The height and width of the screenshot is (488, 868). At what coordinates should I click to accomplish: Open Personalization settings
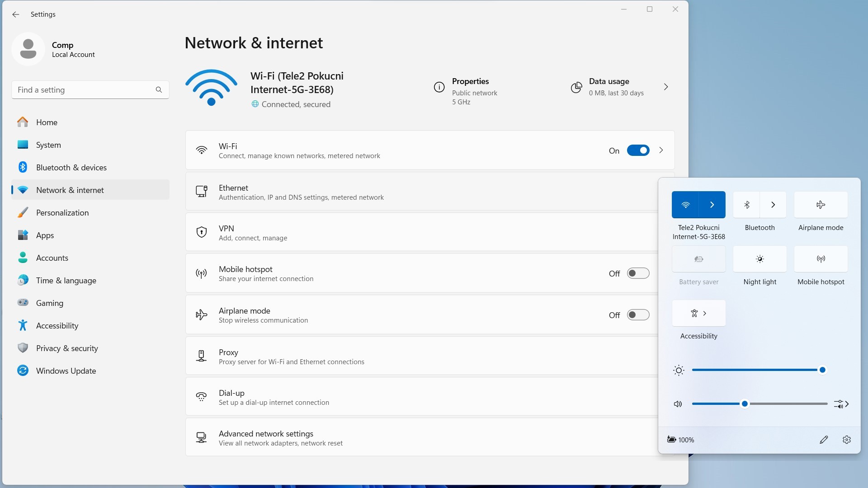[90, 212]
